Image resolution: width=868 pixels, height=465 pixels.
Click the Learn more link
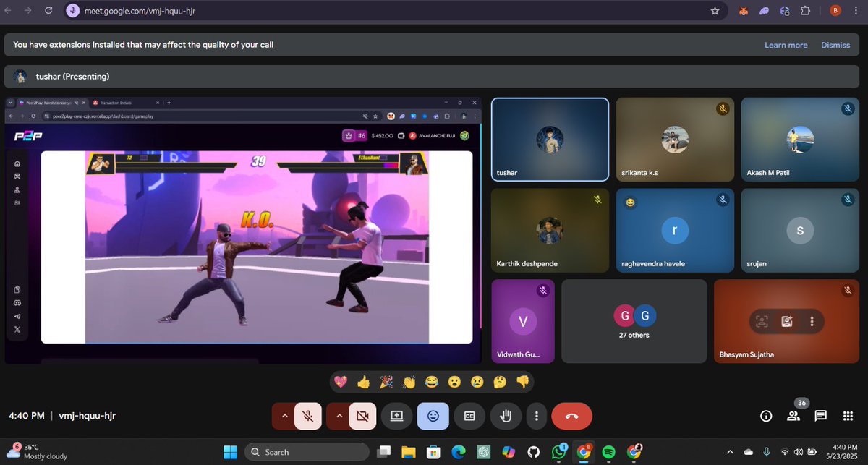click(x=786, y=45)
